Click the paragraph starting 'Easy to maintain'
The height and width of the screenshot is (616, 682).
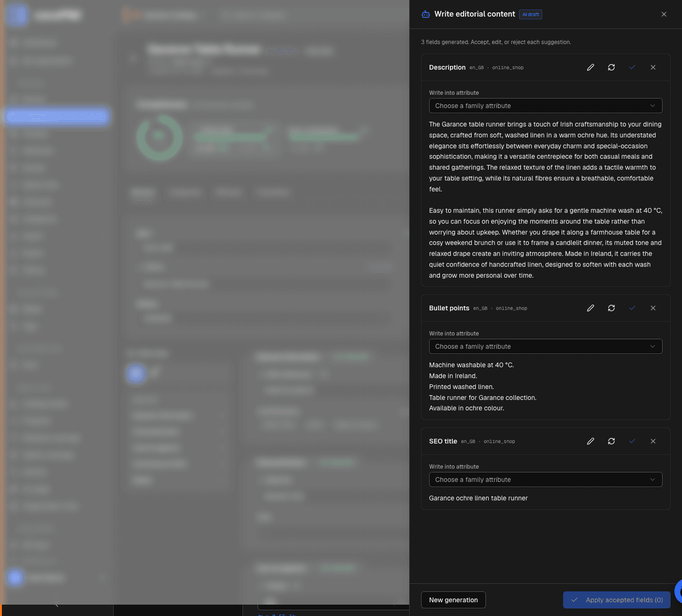click(546, 243)
